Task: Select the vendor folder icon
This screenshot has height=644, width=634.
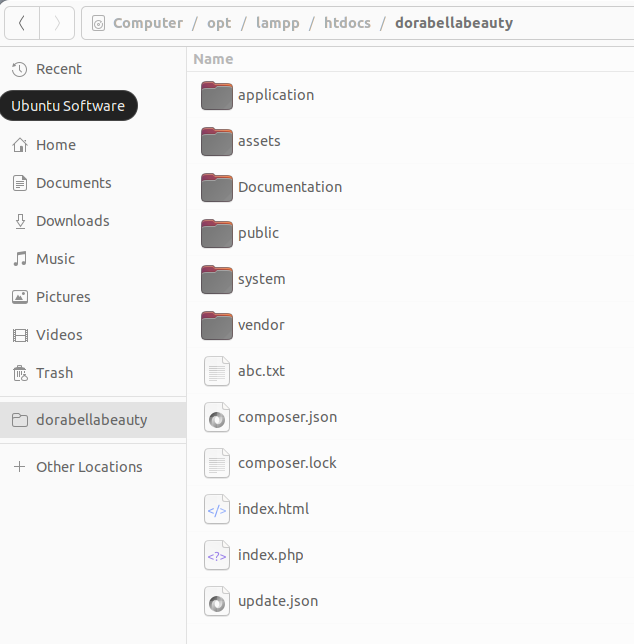Action: coord(216,326)
